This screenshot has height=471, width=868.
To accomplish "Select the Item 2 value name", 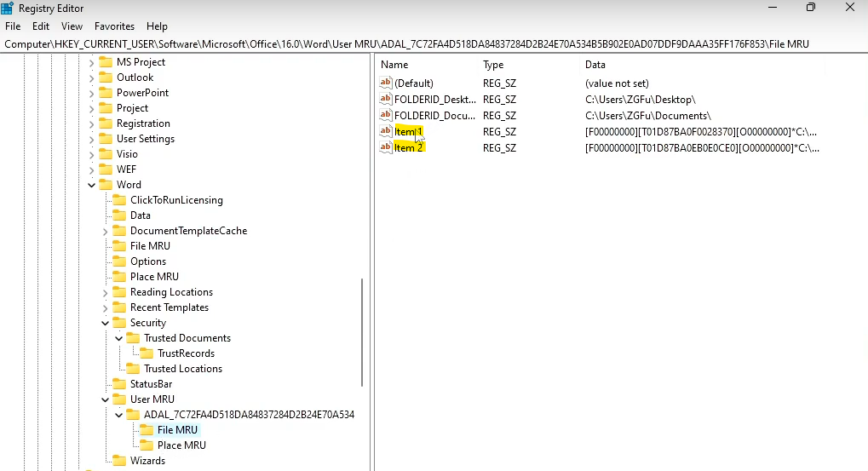I will point(409,148).
